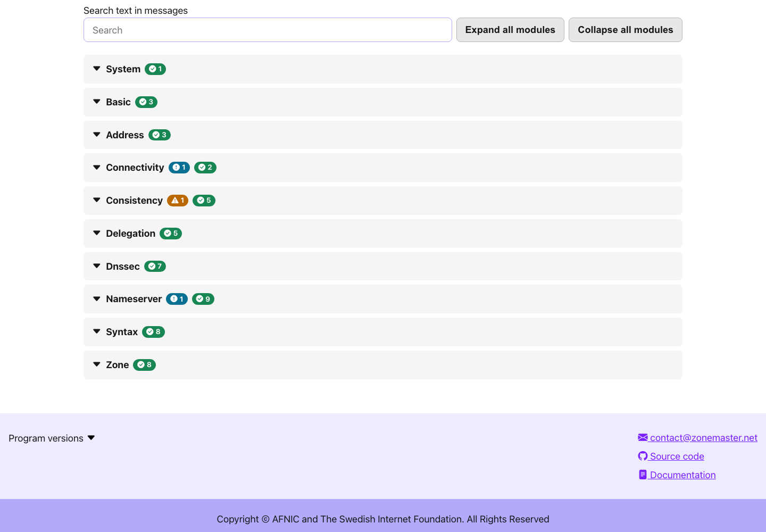Click the Zone green badge
The width and height of the screenshot is (766, 532).
click(x=144, y=365)
